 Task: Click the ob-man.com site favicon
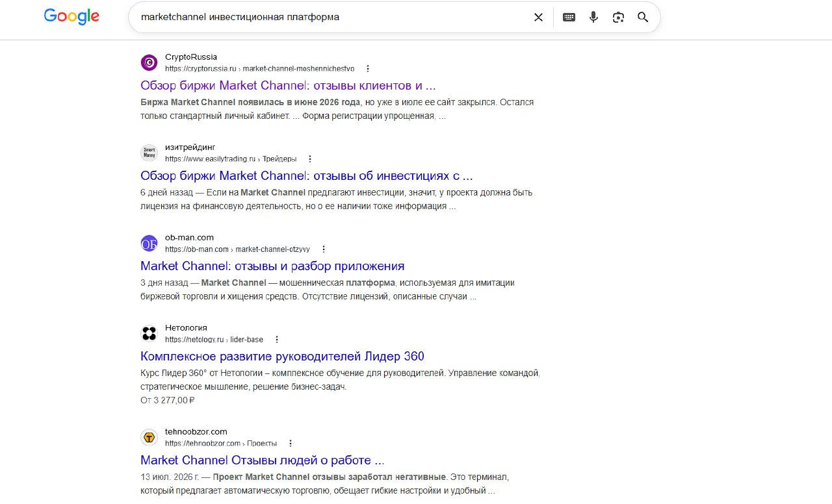(149, 243)
